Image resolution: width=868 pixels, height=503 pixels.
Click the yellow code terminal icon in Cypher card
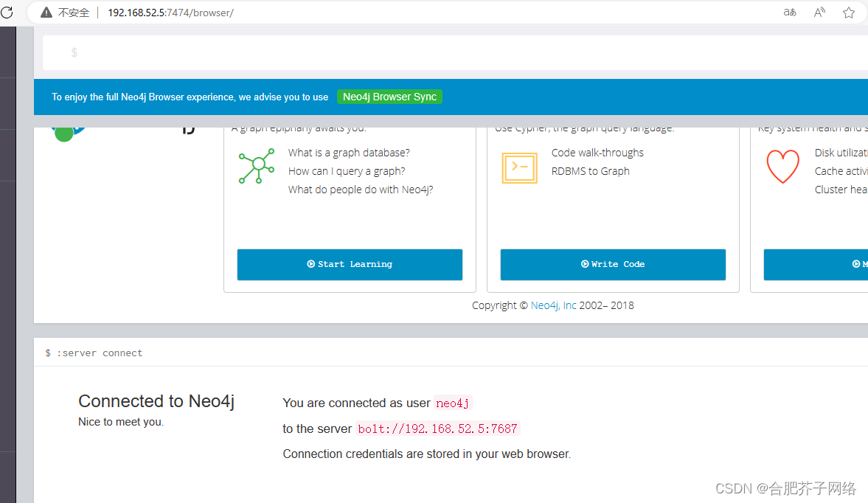519,168
